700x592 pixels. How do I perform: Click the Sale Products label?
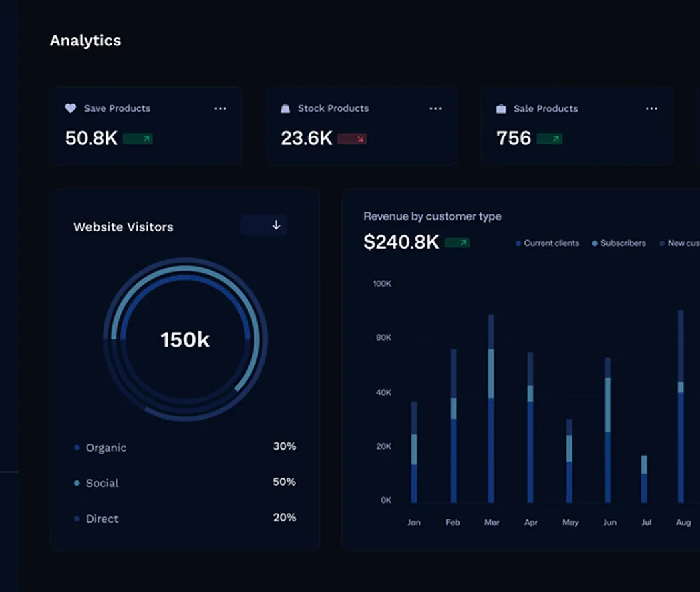[546, 108]
